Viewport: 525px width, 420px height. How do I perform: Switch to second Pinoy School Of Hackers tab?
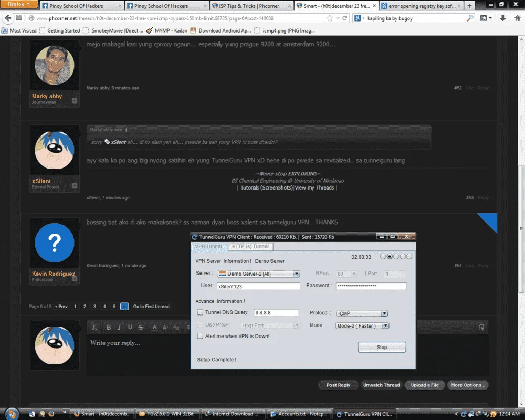[x=166, y=6]
